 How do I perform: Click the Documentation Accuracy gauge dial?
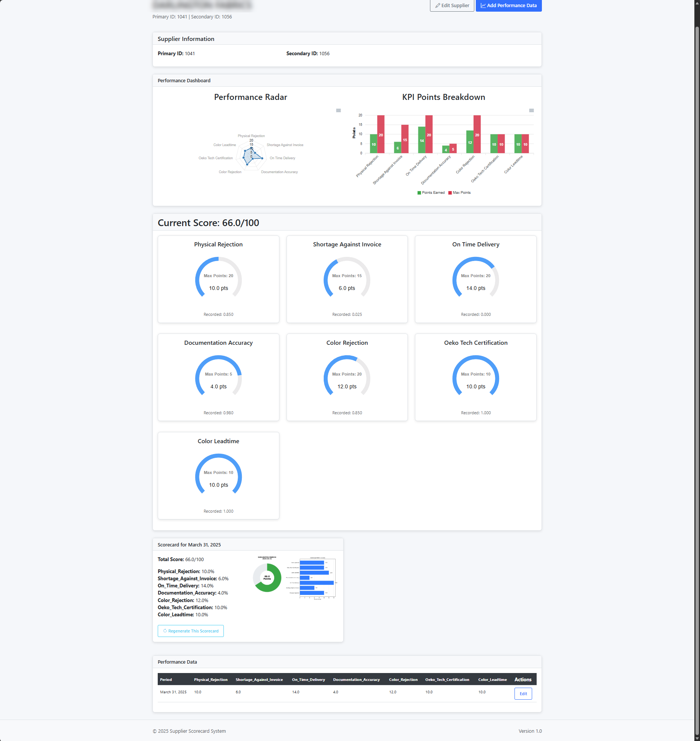coord(218,377)
